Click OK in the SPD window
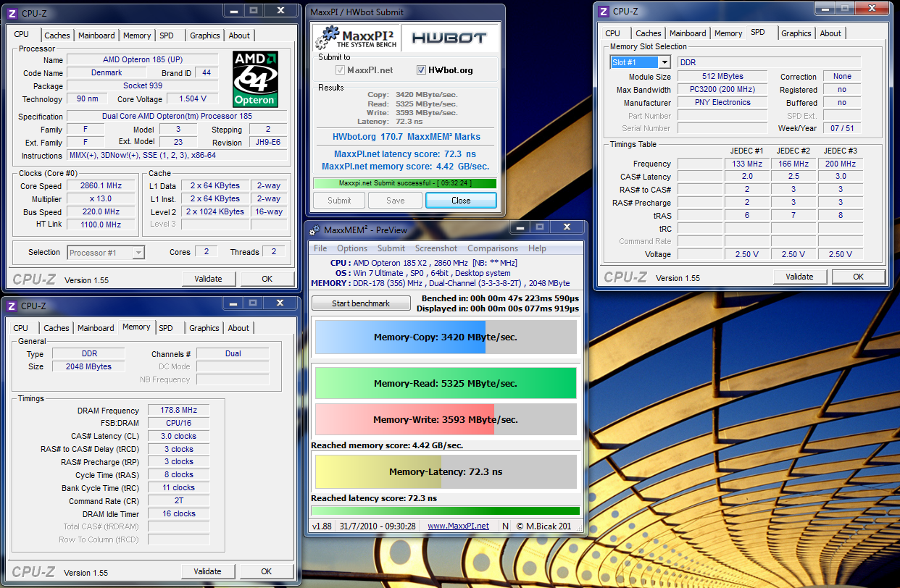The height and width of the screenshot is (588, 900). point(859,277)
